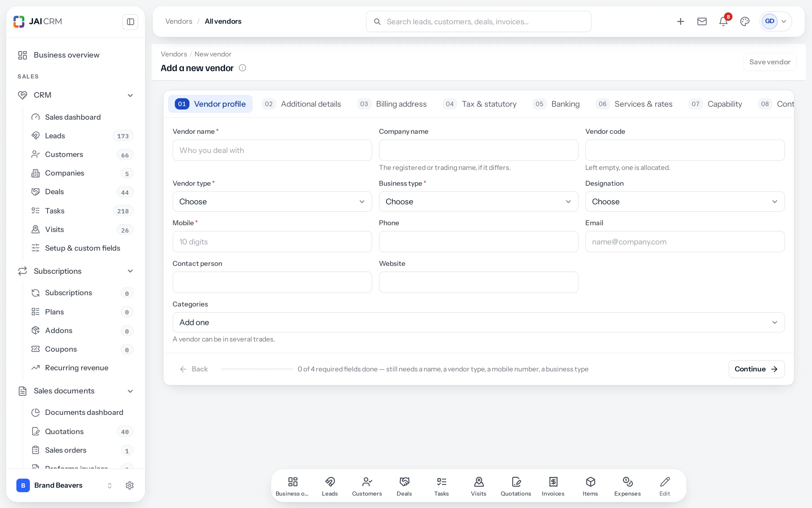Focus the global search box
This screenshot has width=812, height=508.
[478, 21]
